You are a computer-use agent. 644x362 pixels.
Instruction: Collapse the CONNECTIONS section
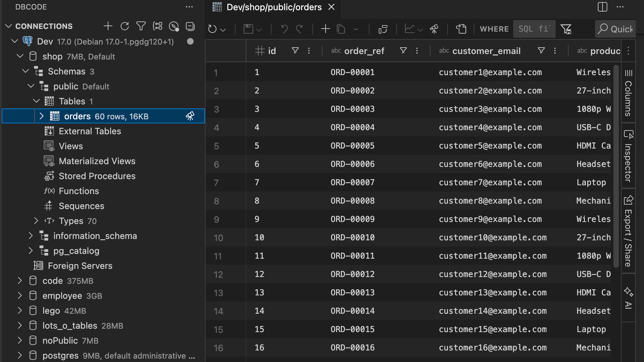[9, 26]
